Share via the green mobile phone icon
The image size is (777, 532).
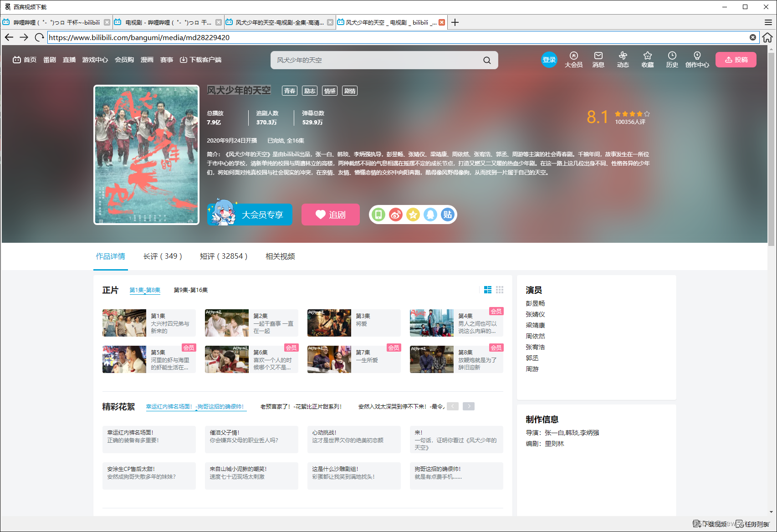point(378,215)
